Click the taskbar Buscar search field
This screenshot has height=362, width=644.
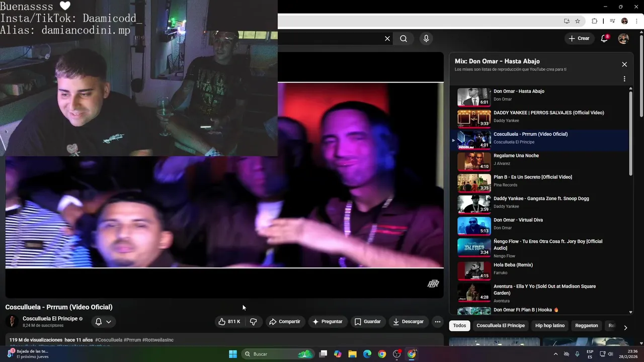click(x=278, y=354)
